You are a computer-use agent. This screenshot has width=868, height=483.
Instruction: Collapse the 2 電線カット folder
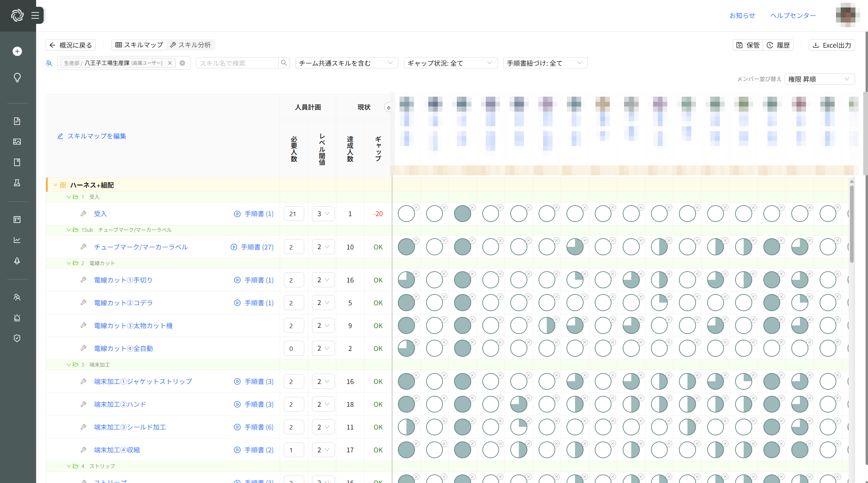69,263
